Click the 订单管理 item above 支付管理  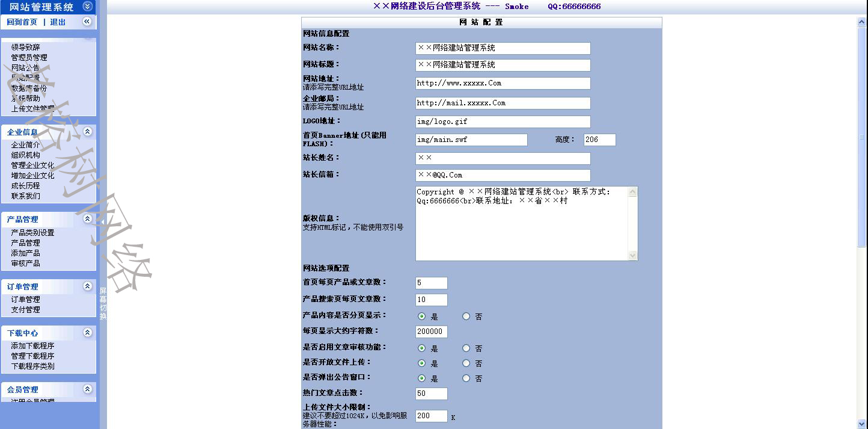[x=25, y=299]
